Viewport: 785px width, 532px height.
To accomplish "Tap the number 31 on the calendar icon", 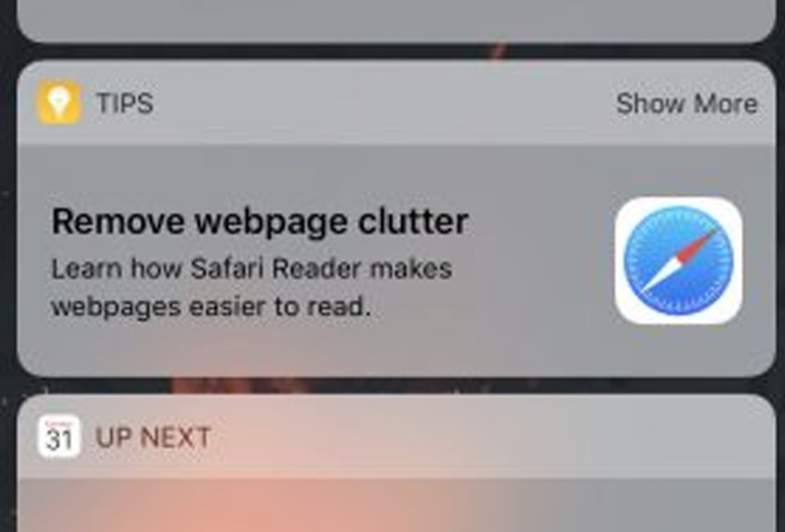I will coord(59,440).
